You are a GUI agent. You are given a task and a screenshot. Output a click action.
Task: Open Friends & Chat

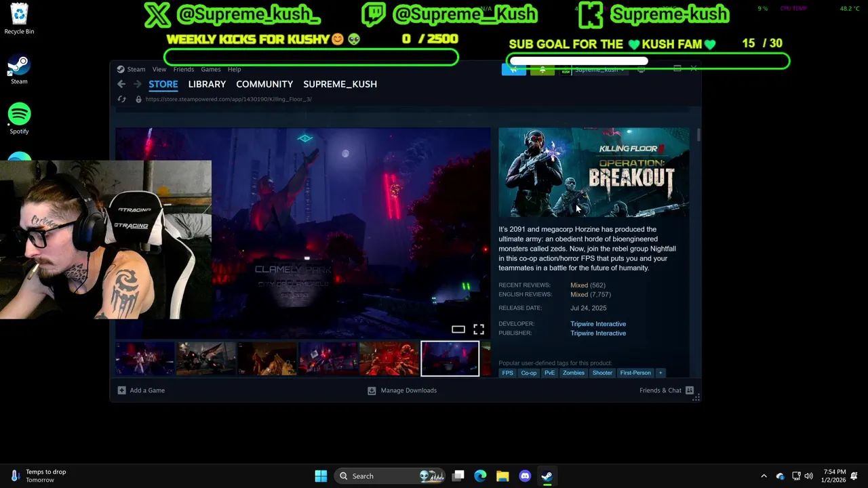[667, 390]
